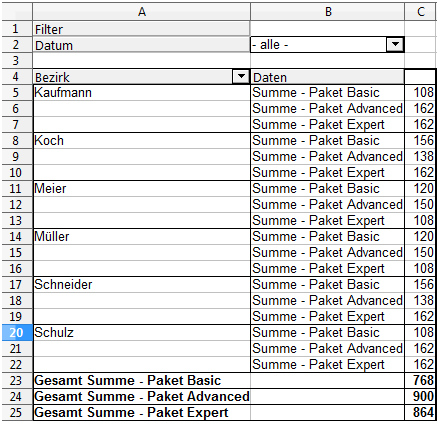This screenshot has height=423, width=439.
Task: Open the Bezirk field dropdown arrow
Action: click(x=241, y=77)
